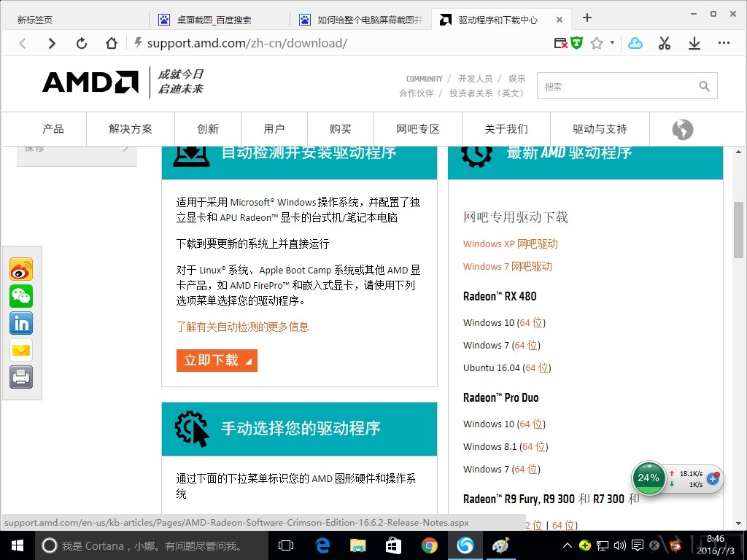Close the 驱动程序和下载中心 tab
This screenshot has height=560, width=747.
pyautogui.click(x=560, y=20)
